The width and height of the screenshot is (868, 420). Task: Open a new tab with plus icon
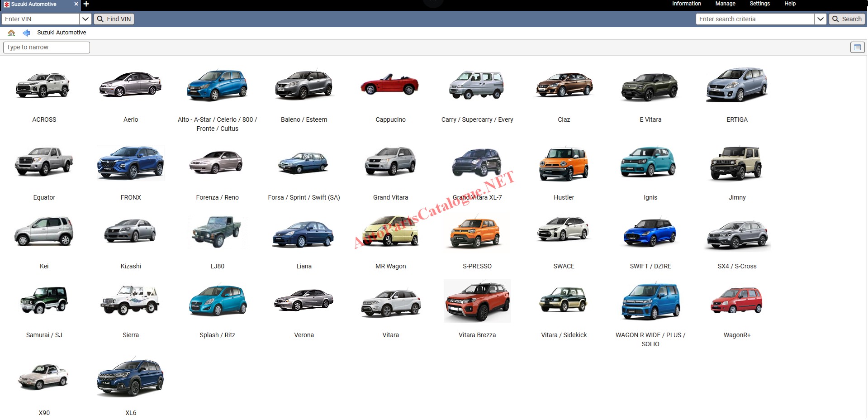click(86, 4)
